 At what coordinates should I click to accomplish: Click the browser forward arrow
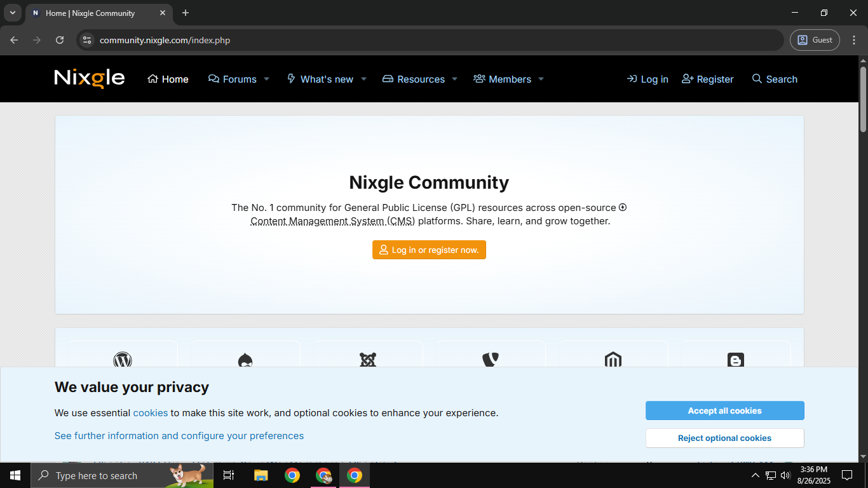(x=37, y=40)
